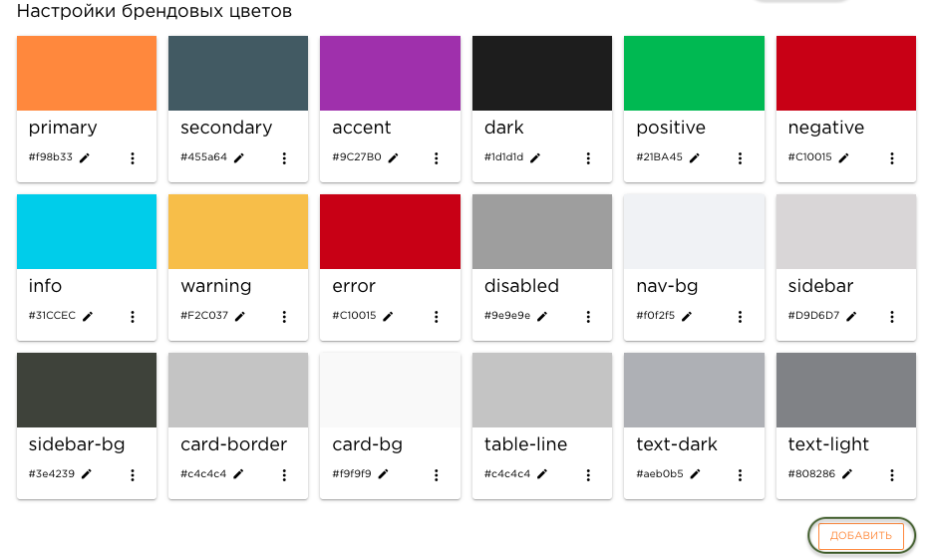Open three-dot menu for negative card
This screenshot has width=930, height=560.
pyautogui.click(x=891, y=158)
